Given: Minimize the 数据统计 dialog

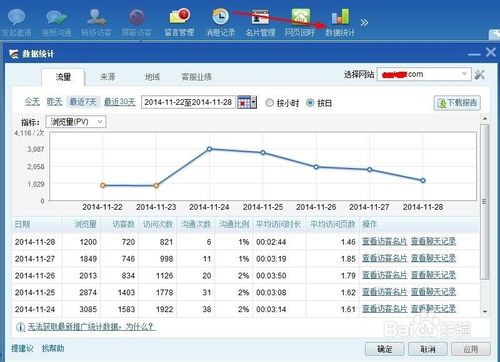Looking at the screenshot, I should [474, 54].
